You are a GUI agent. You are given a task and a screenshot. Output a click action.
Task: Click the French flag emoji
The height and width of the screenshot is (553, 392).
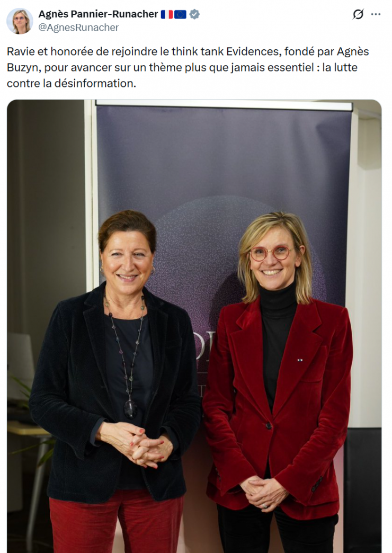pos(167,14)
